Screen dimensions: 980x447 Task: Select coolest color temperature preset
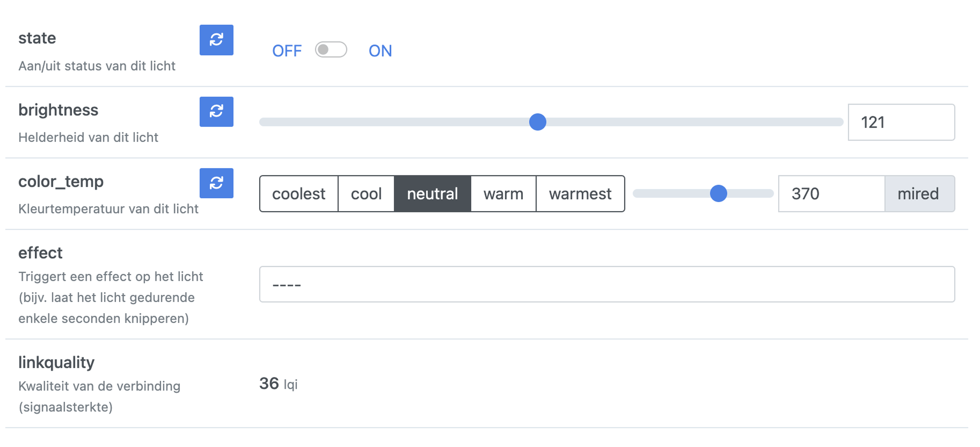click(x=299, y=194)
